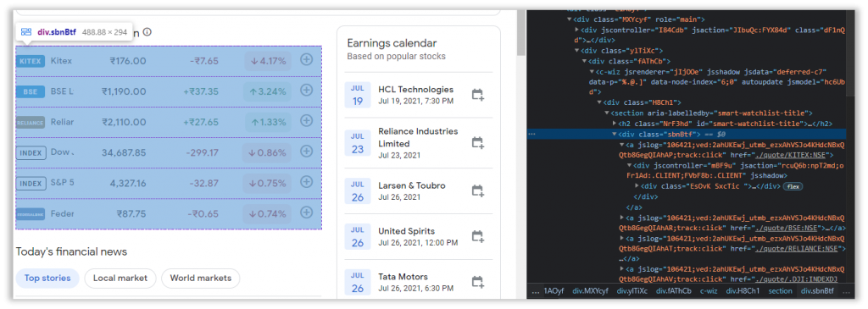Screen dimensions: 868x309
Task: Add Tata Motors earnings to calendar
Action: [478, 282]
